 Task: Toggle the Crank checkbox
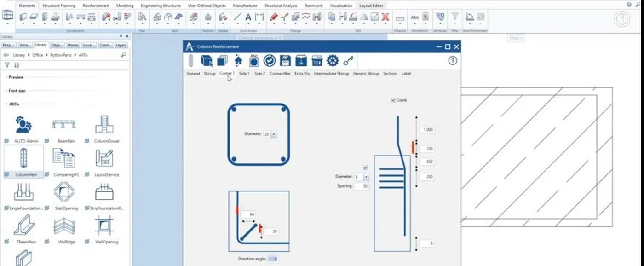393,100
